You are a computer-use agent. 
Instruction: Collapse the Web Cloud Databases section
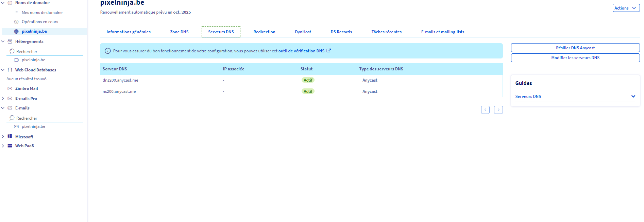point(3,70)
